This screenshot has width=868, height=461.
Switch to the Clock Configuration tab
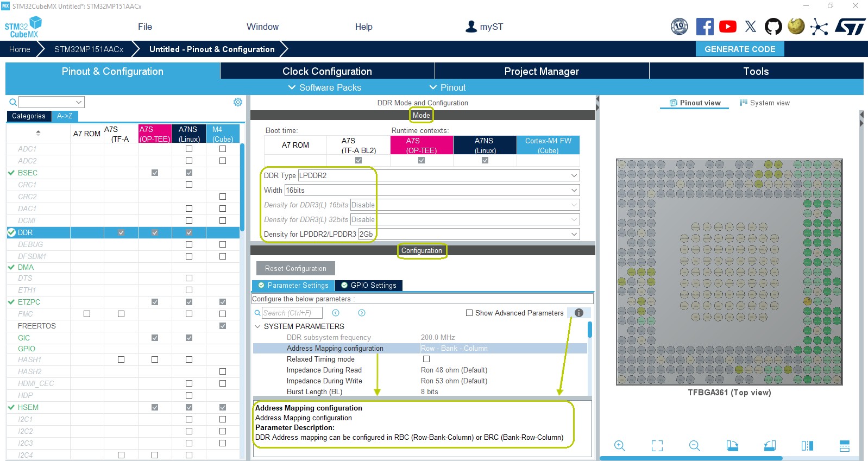[x=327, y=71]
